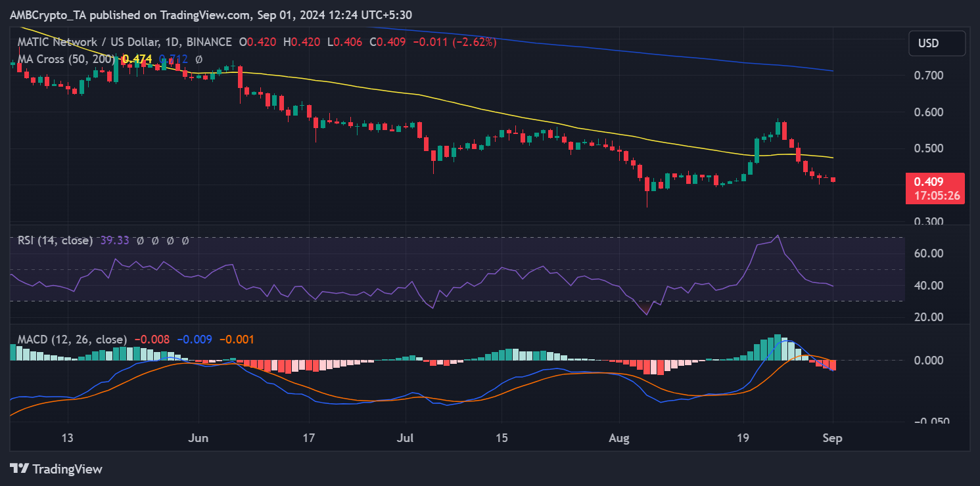Click the orange signal value -0.001

236,340
